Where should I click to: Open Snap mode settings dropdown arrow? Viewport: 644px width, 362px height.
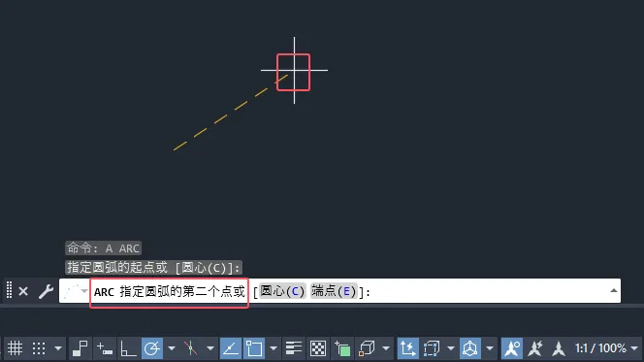58,348
